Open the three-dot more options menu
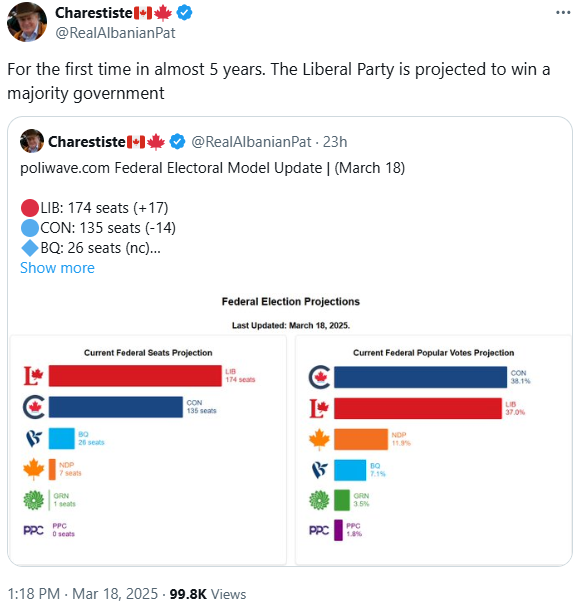The image size is (588, 608). pos(563,12)
